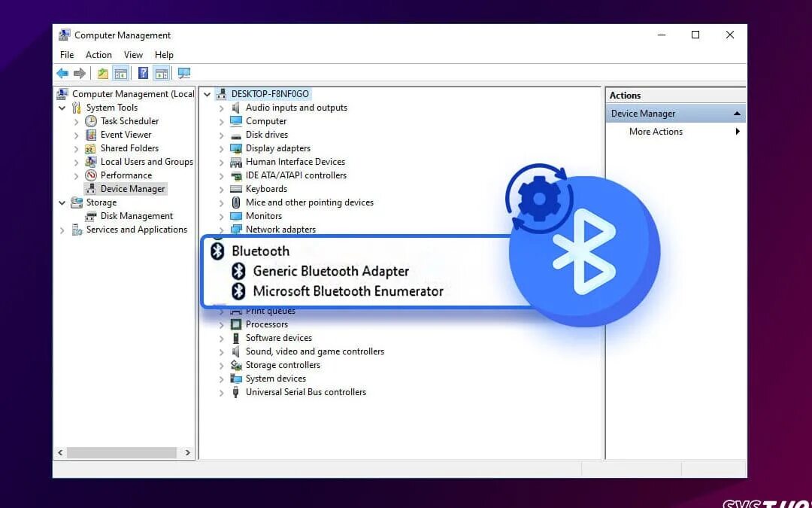Expand the System devices category

pos(221,379)
